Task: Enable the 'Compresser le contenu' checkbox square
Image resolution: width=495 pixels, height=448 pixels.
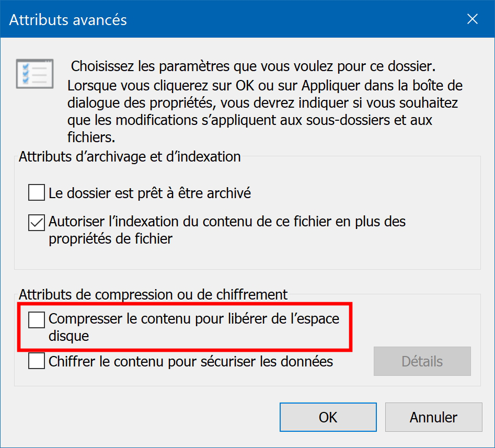Action: (36, 320)
